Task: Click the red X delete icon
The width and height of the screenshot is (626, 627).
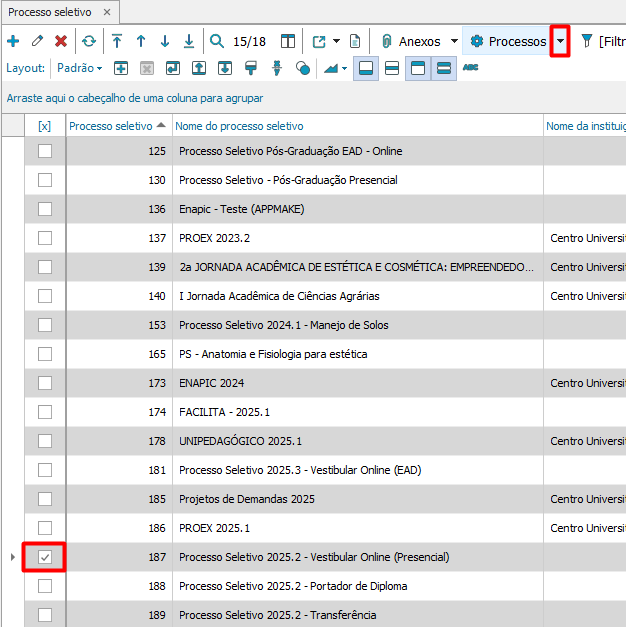Action: point(61,41)
